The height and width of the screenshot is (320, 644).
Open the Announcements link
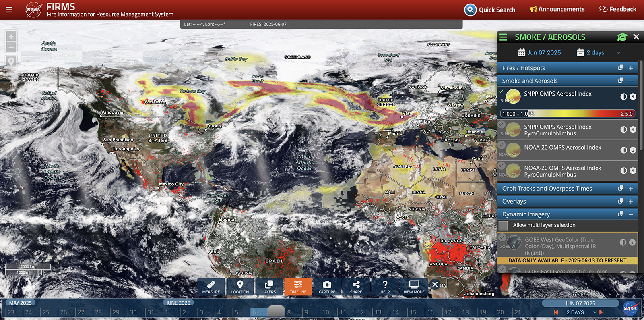pyautogui.click(x=557, y=9)
